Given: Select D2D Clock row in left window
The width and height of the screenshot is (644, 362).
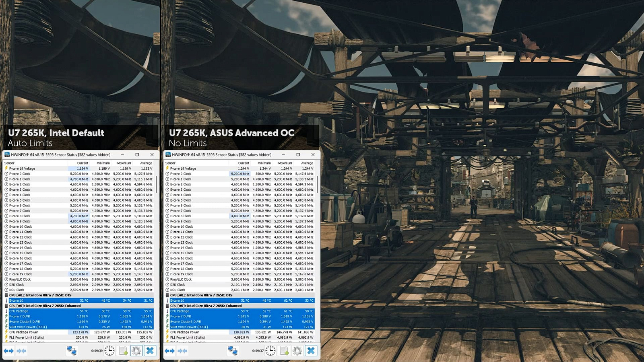Looking at the screenshot, I should (78, 284).
